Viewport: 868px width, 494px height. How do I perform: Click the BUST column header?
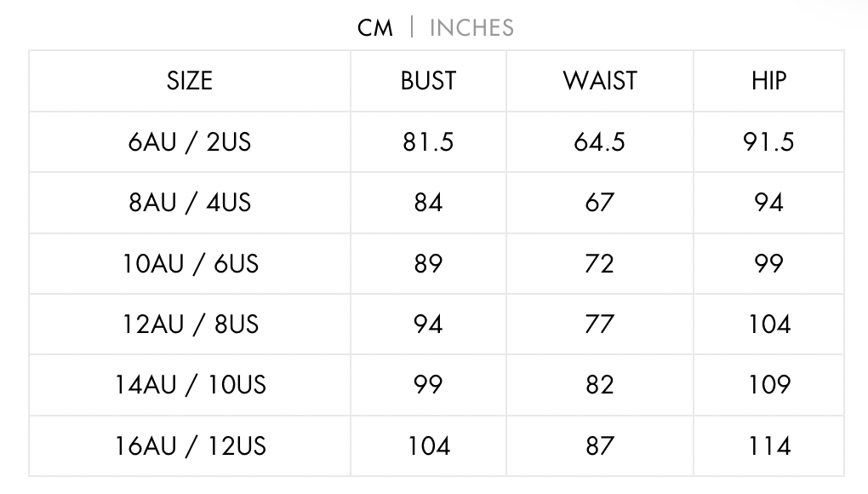[428, 81]
